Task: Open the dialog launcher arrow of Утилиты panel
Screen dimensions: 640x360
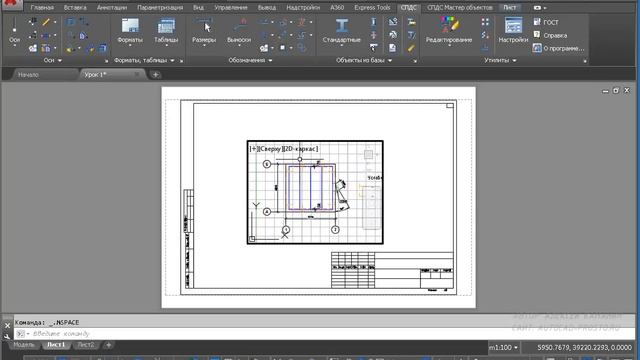Action: pyautogui.click(x=584, y=61)
